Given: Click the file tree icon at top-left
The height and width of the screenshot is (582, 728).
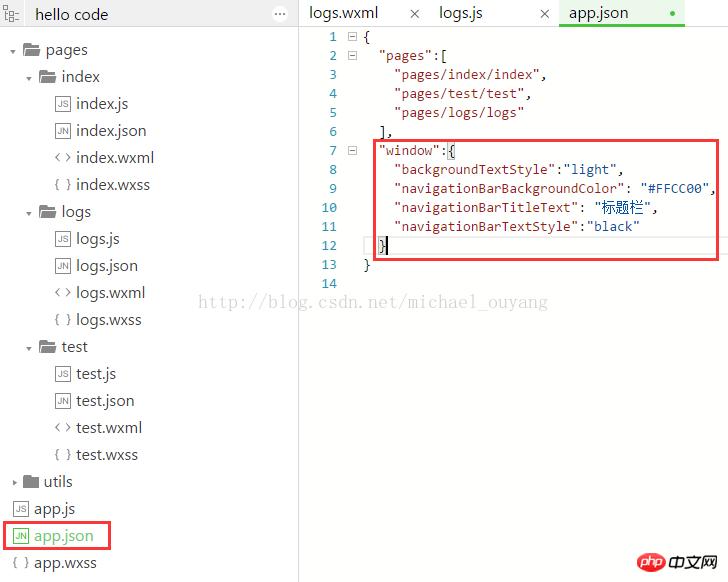Looking at the screenshot, I should 12,15.
